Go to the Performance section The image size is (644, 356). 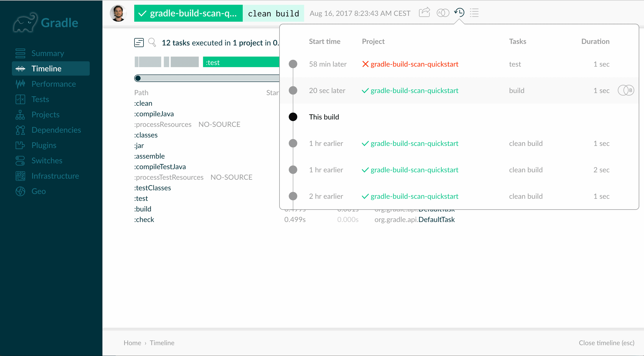54,84
